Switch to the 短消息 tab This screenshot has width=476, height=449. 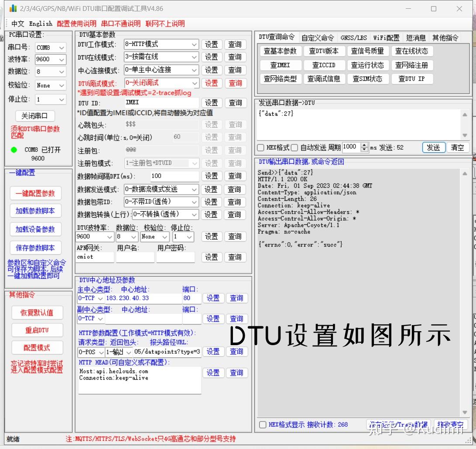(x=416, y=38)
